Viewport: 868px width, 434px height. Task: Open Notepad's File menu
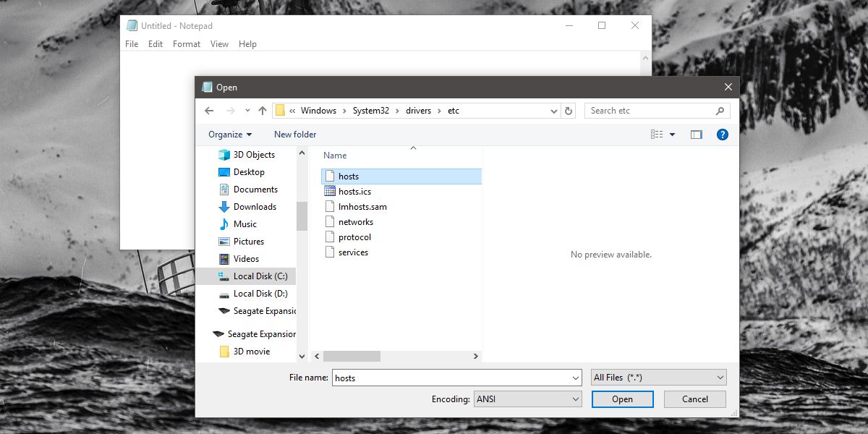[x=132, y=44]
